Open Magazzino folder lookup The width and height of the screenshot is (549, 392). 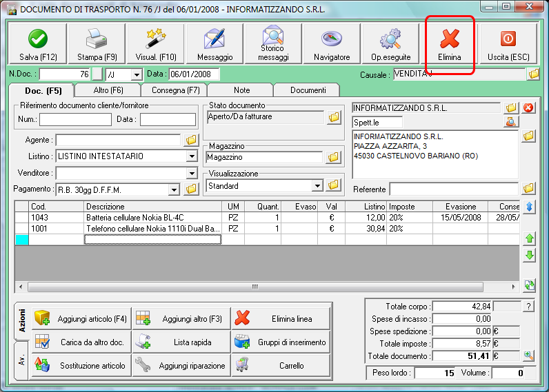click(x=333, y=157)
